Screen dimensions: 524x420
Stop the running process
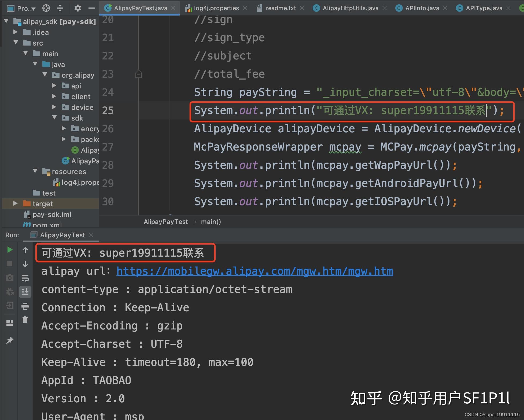point(10,264)
